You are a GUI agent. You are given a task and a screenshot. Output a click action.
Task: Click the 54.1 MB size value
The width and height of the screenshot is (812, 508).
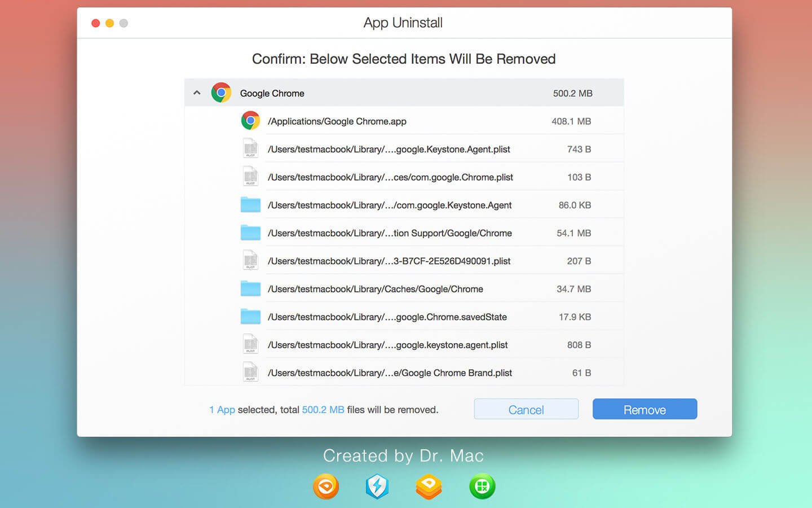click(573, 233)
